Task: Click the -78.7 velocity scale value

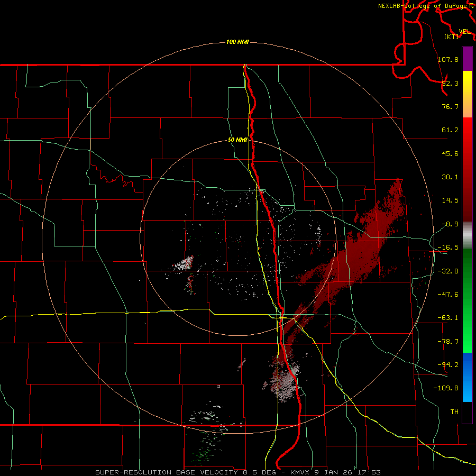Action: point(448,342)
